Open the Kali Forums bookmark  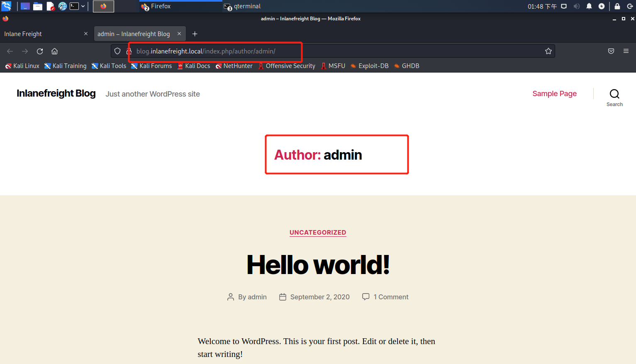click(151, 66)
